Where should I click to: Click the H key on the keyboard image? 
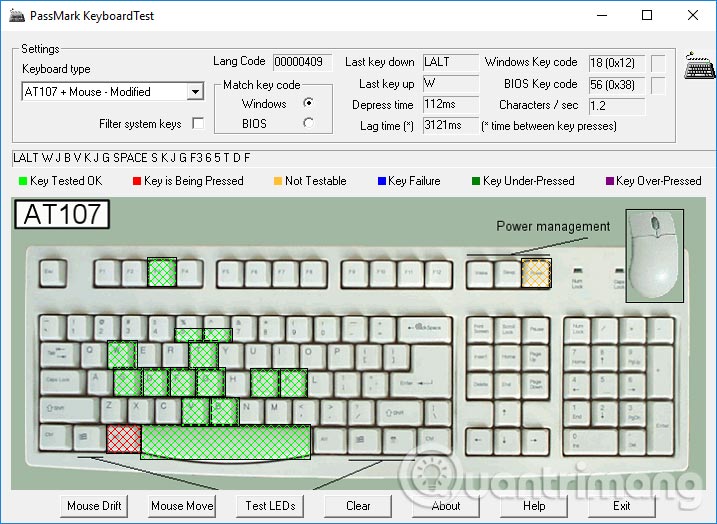[x=236, y=382]
